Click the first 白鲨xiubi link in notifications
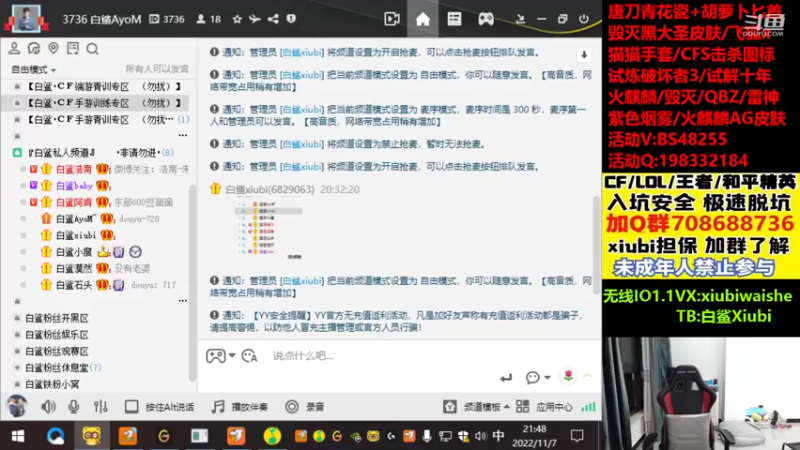800x450 pixels. tap(302, 52)
